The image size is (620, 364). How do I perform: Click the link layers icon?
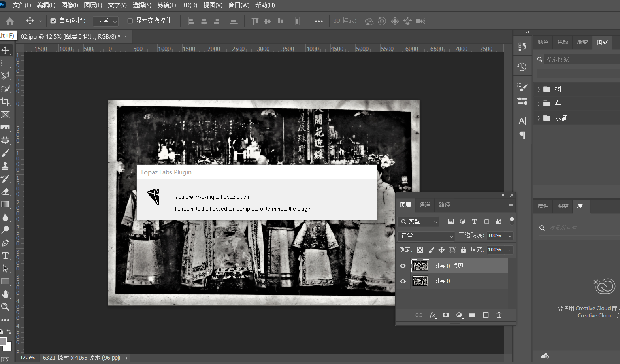tap(419, 315)
